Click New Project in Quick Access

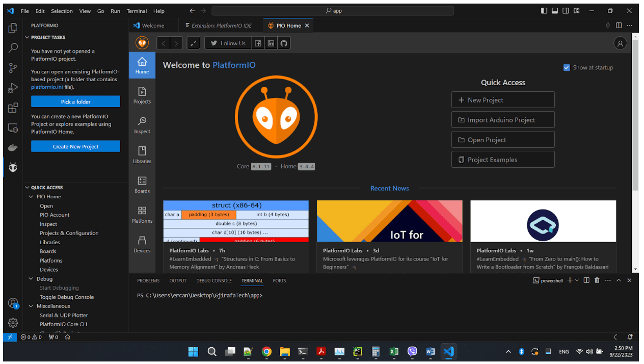pyautogui.click(x=503, y=100)
